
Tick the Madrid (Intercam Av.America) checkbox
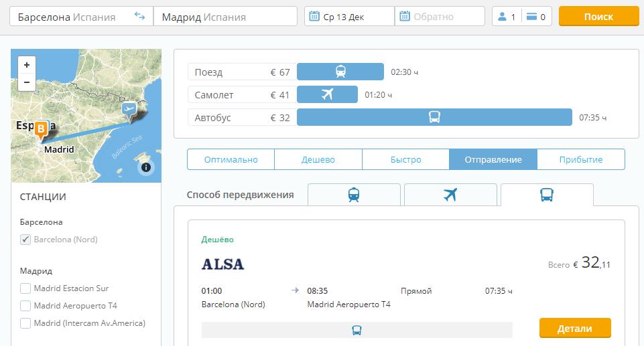25,323
